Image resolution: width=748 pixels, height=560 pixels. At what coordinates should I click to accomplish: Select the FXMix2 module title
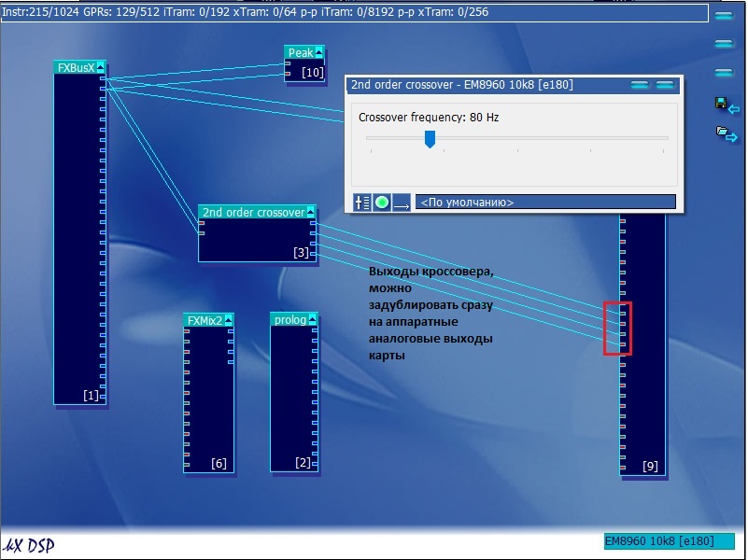click(x=205, y=320)
